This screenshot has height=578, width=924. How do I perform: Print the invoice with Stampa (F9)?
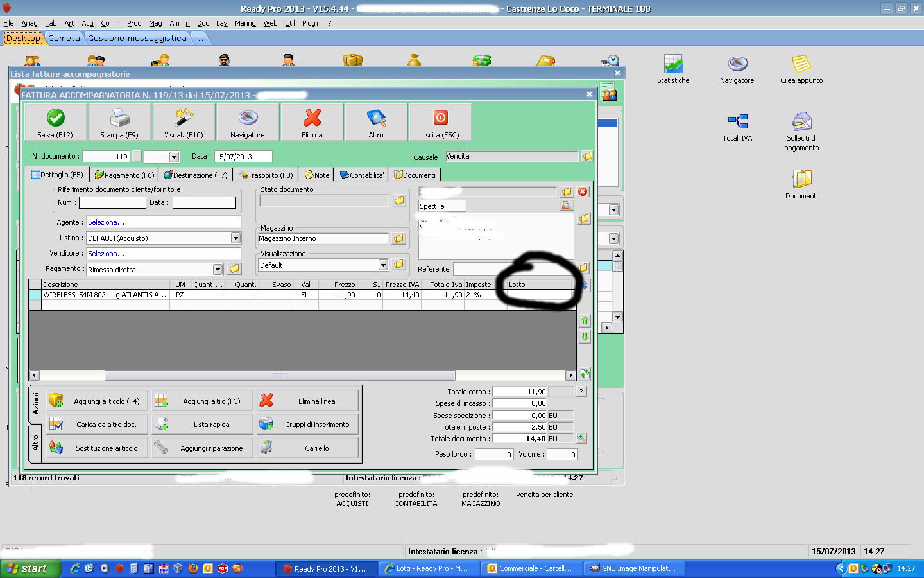119,122
